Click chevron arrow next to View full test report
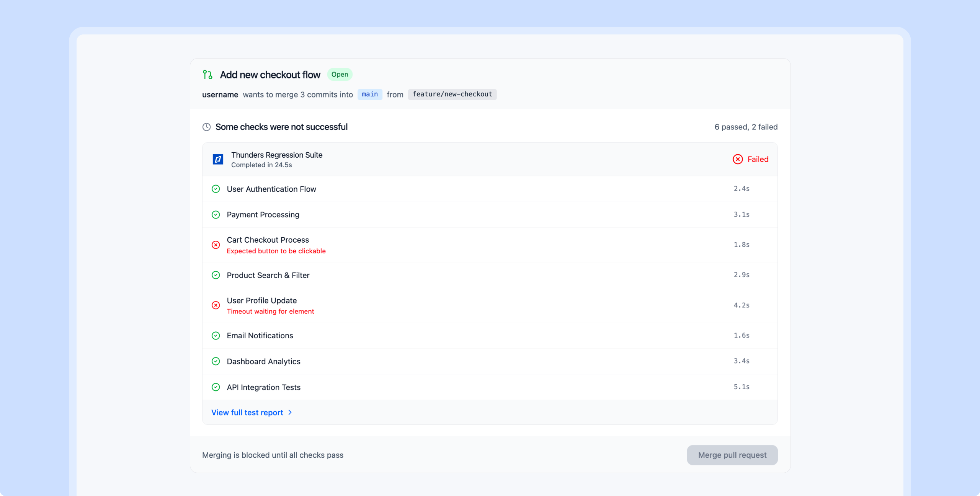980x496 pixels. click(290, 413)
